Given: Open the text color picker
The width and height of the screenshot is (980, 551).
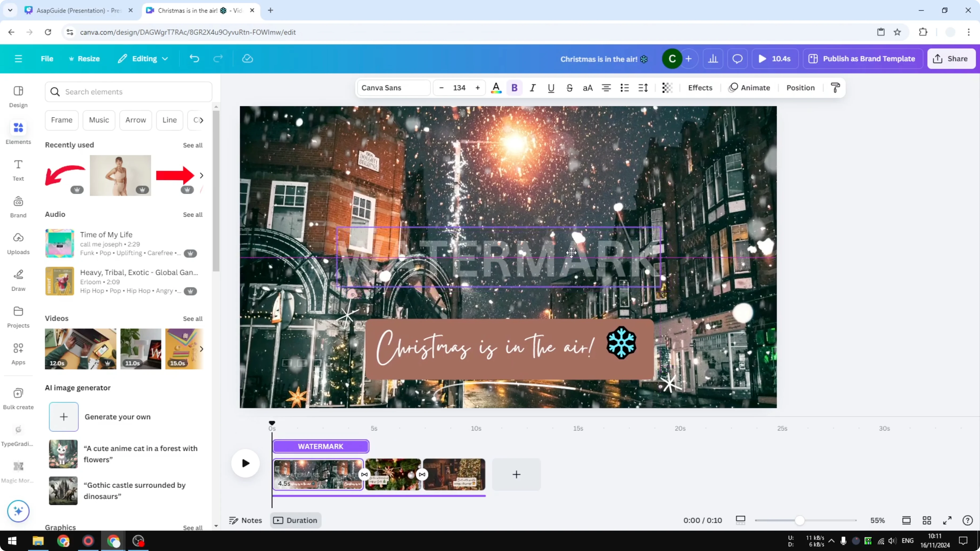Looking at the screenshot, I should click(496, 88).
